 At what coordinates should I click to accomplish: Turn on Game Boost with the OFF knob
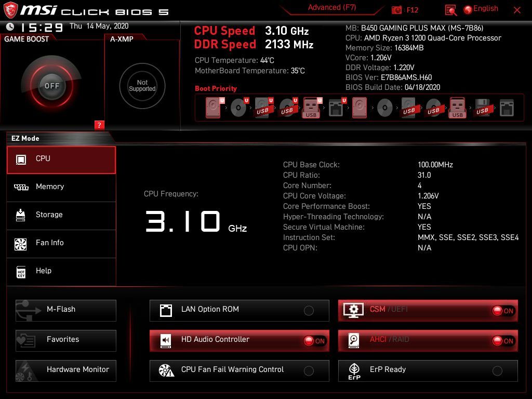51,86
